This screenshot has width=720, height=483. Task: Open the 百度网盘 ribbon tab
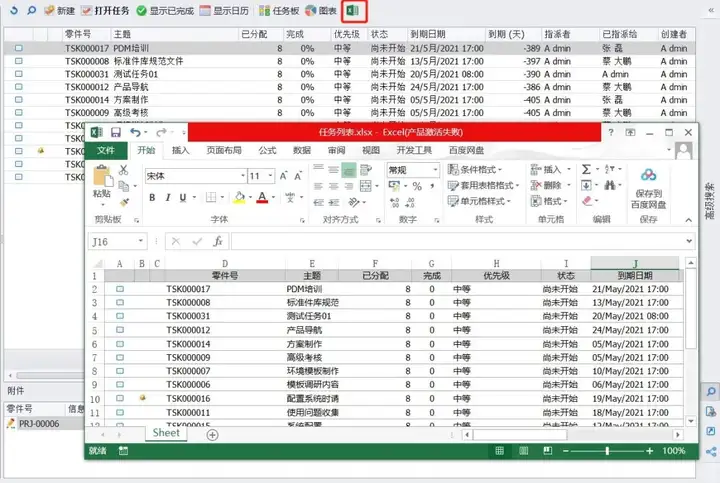coord(466,150)
